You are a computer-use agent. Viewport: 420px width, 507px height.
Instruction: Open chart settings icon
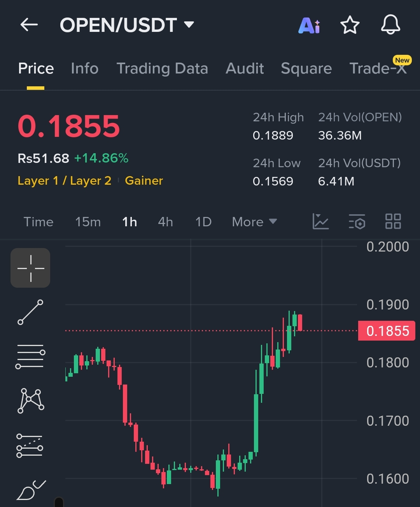(x=357, y=222)
